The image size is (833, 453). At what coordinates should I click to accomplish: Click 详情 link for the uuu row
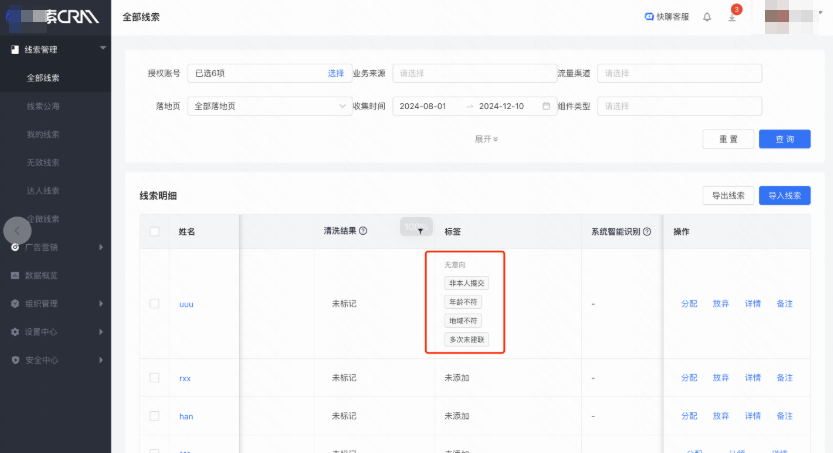click(752, 303)
